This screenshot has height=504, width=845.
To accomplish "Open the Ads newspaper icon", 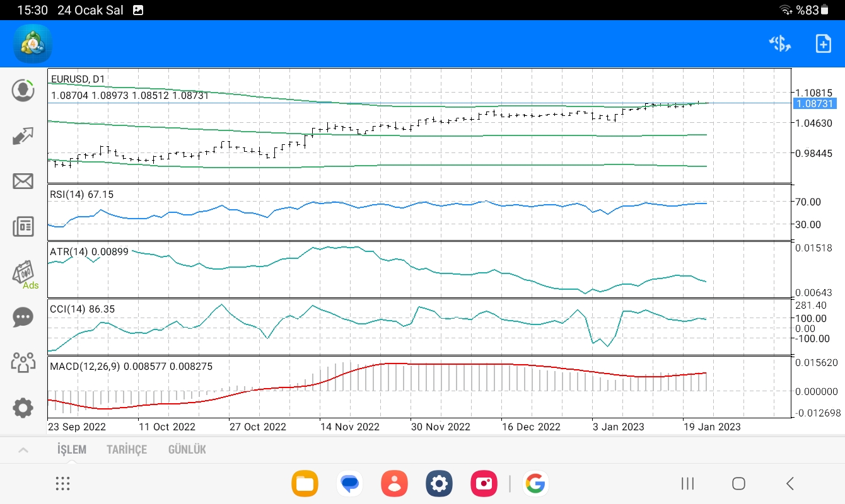I will [x=25, y=274].
